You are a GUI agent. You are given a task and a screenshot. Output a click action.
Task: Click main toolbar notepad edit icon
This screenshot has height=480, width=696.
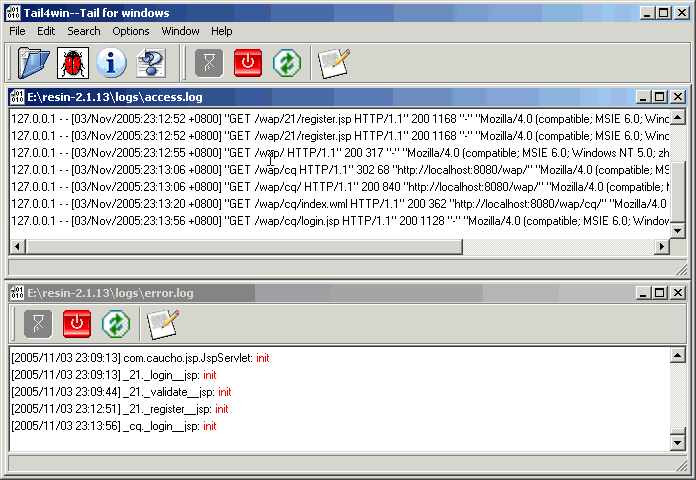point(334,63)
